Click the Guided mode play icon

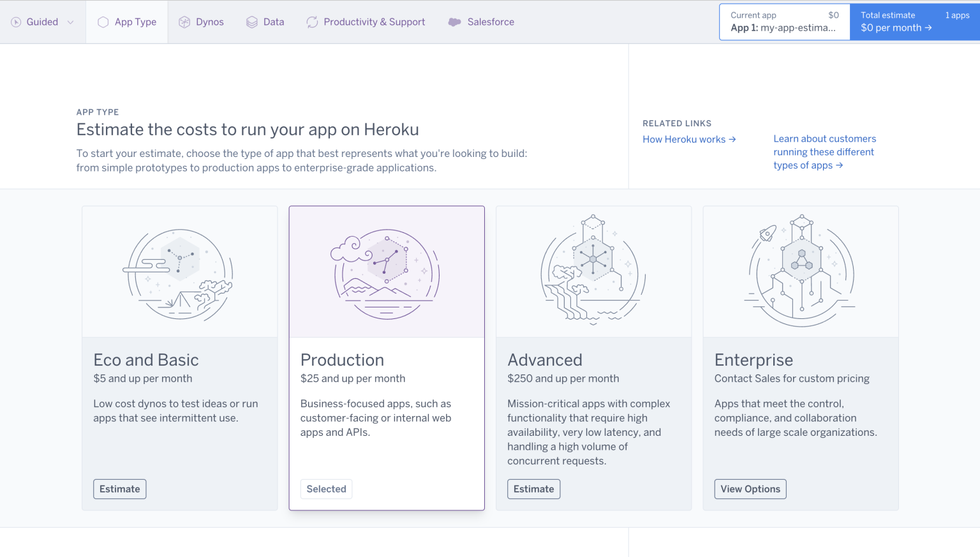[x=15, y=21]
